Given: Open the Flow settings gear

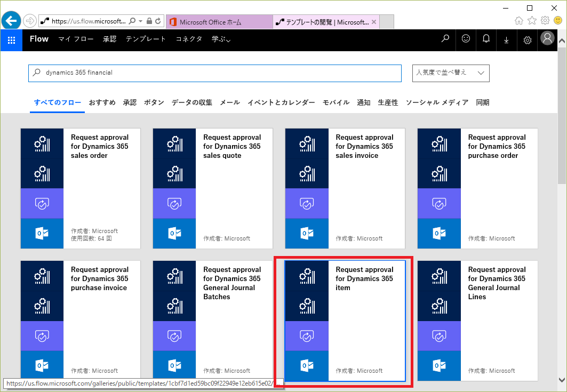Looking at the screenshot, I should point(527,40).
